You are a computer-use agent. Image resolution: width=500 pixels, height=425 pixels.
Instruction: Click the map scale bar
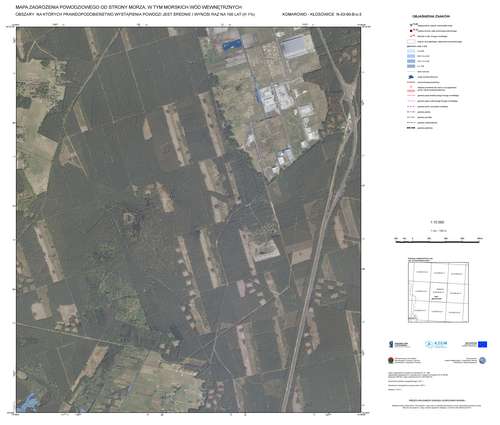[438, 241]
